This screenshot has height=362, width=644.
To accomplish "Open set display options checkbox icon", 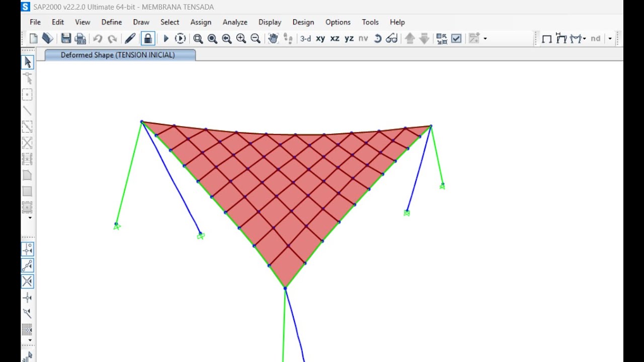I will pyautogui.click(x=456, y=38).
